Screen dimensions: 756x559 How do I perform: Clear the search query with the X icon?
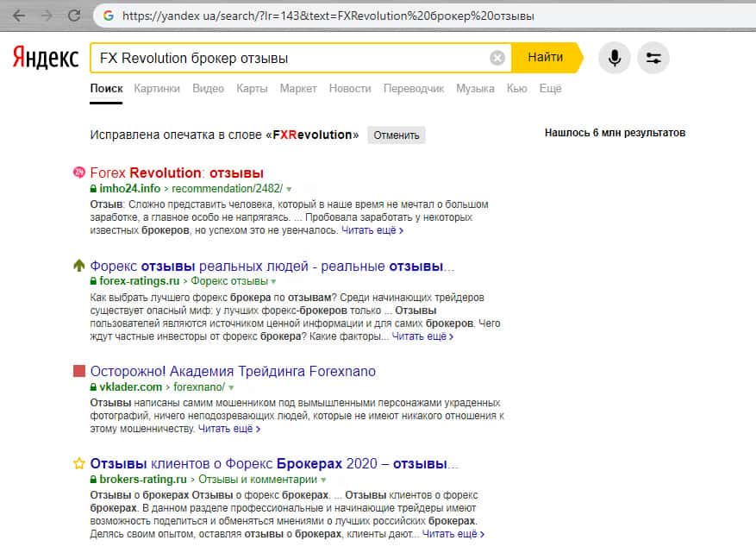pyautogui.click(x=497, y=58)
